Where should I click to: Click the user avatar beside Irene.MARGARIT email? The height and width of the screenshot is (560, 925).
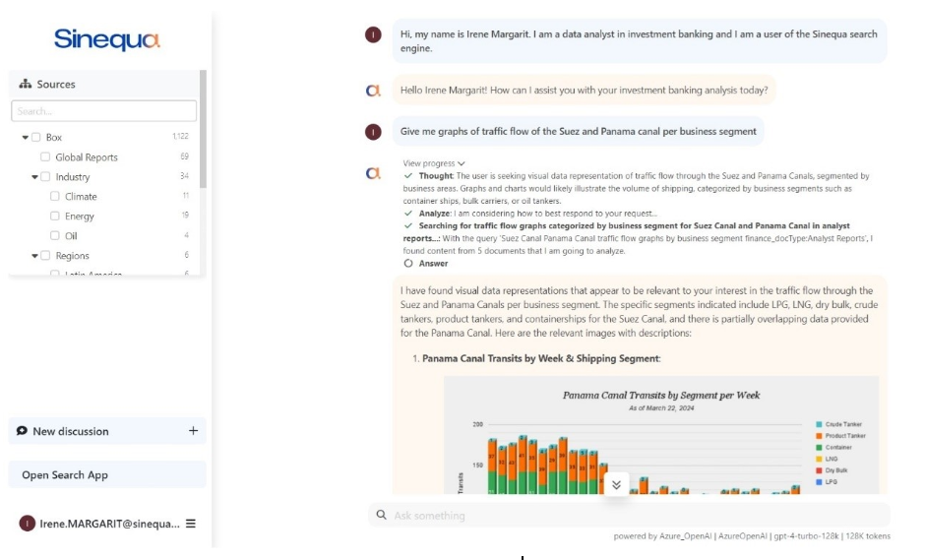pos(28,524)
